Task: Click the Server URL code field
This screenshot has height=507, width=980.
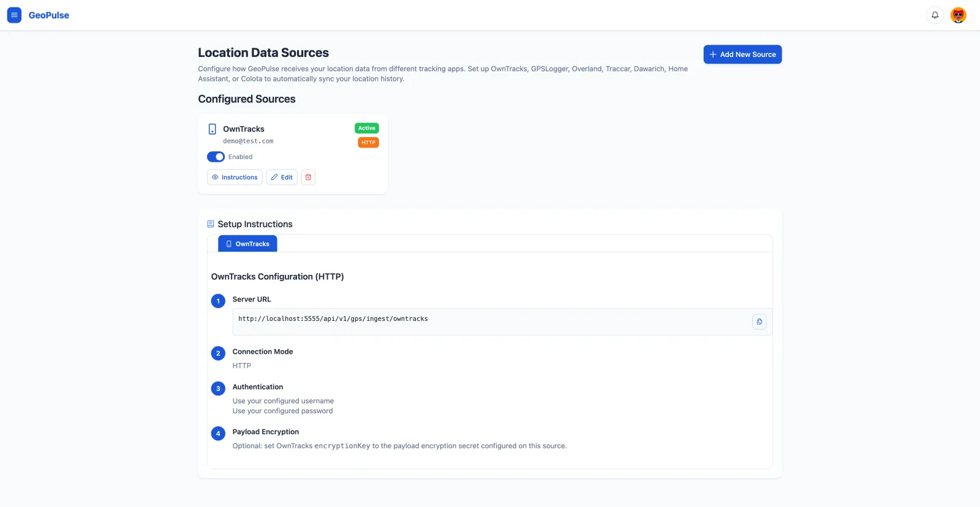Action: click(x=502, y=321)
